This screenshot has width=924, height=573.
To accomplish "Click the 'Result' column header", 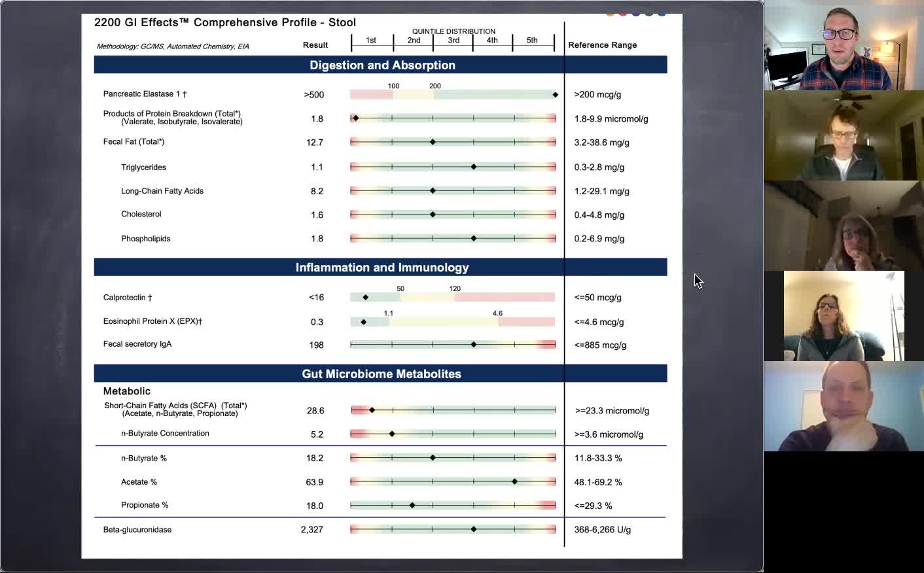I will tap(315, 45).
